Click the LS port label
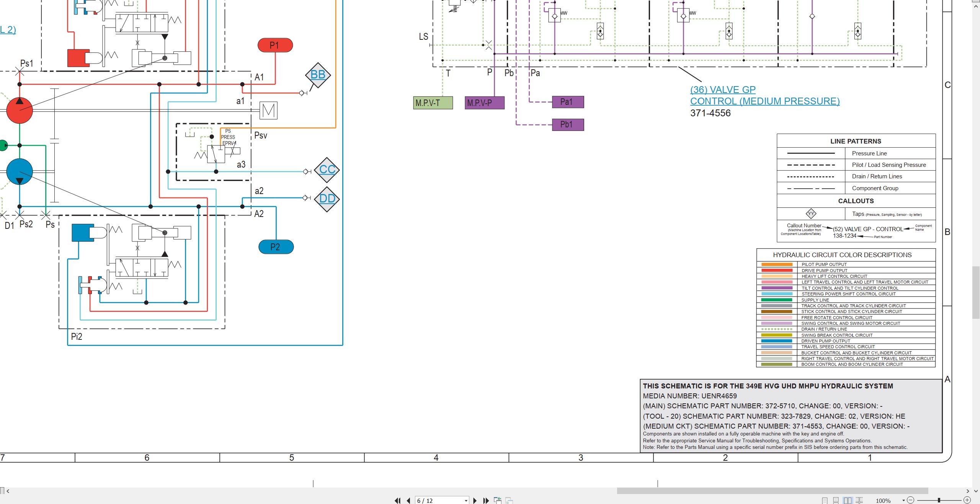 coord(423,37)
